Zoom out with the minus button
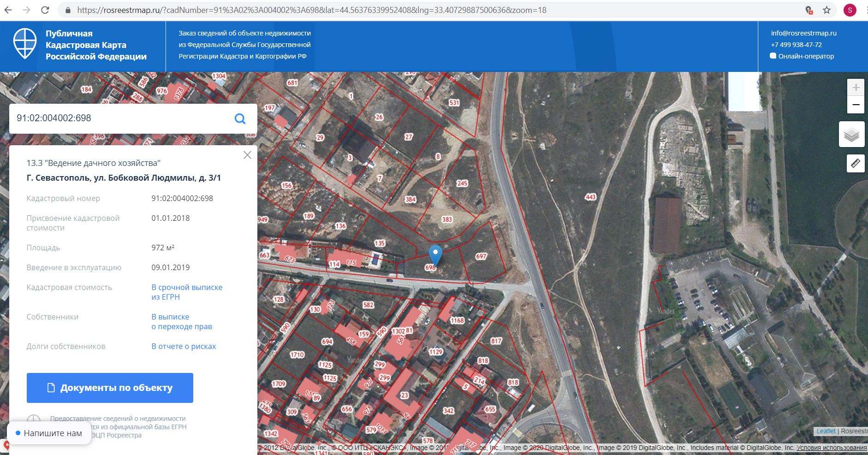The height and width of the screenshot is (455, 868). (x=856, y=105)
